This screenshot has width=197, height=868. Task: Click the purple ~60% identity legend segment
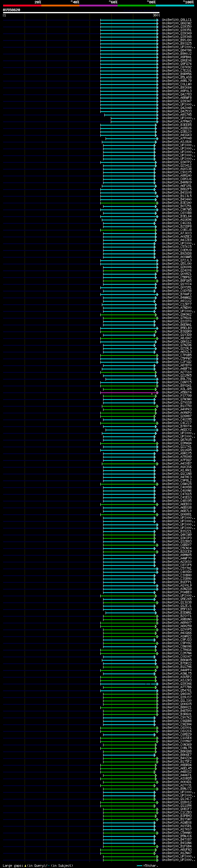pos(98,6)
